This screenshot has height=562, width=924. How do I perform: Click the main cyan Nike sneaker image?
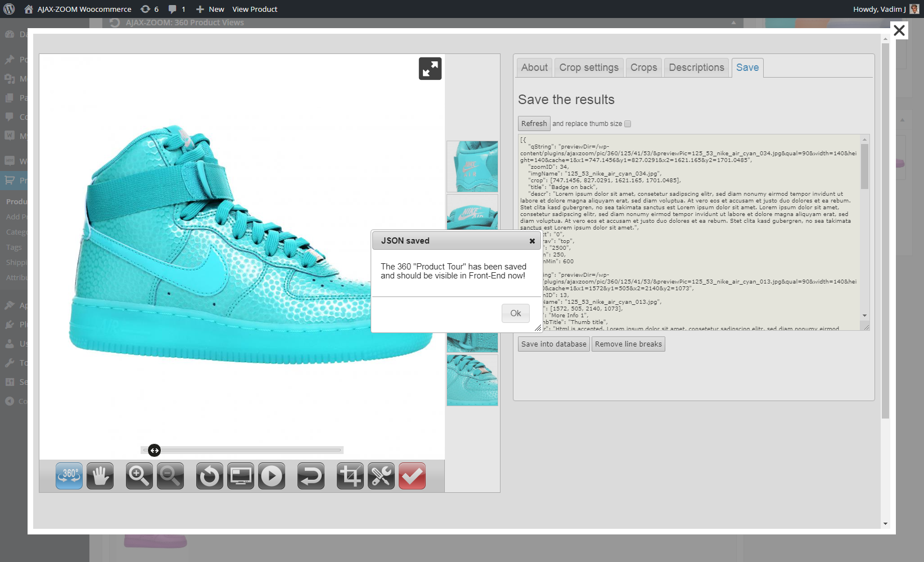(x=250, y=246)
